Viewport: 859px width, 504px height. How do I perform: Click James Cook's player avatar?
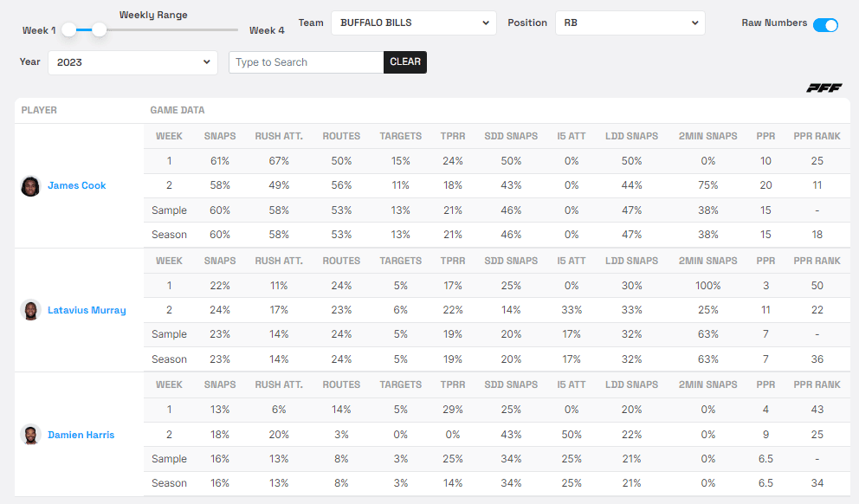(31, 186)
